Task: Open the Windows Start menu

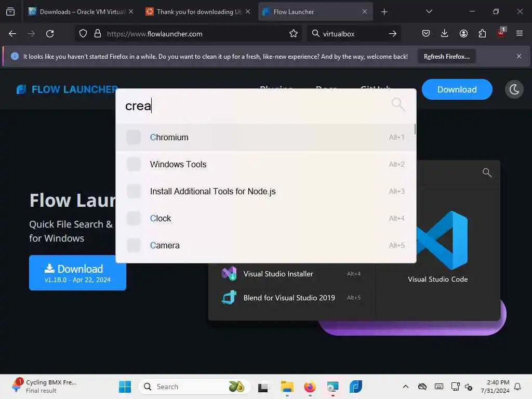Action: coord(125,387)
